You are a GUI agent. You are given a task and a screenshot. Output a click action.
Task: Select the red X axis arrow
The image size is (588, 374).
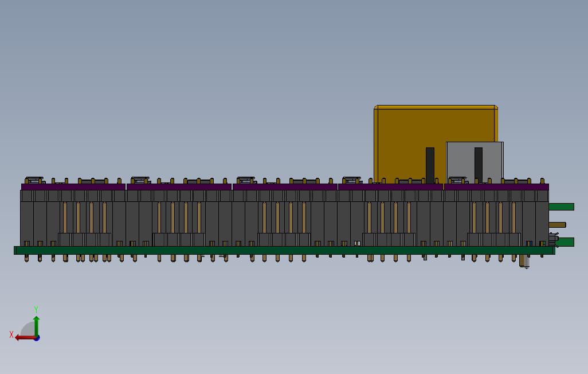25,338
